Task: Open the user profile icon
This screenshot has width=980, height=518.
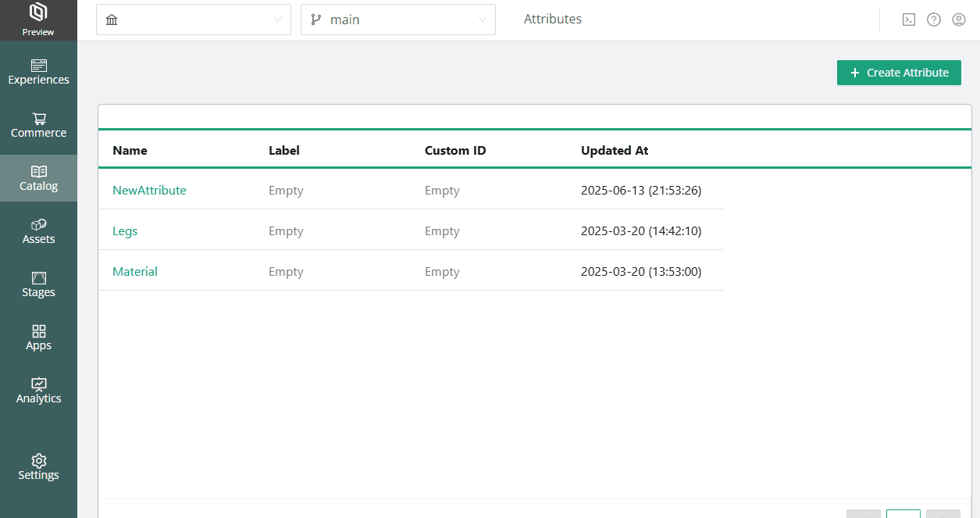Action: point(958,20)
